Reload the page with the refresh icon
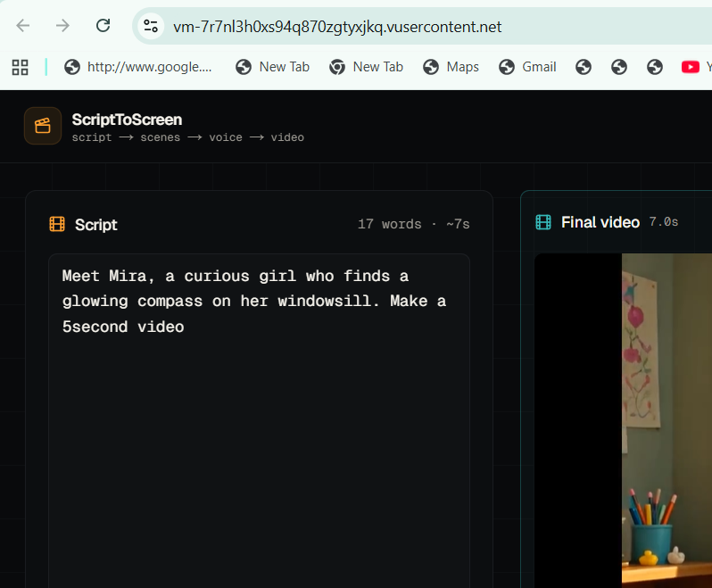Screen dimensions: 712x588 [103, 26]
